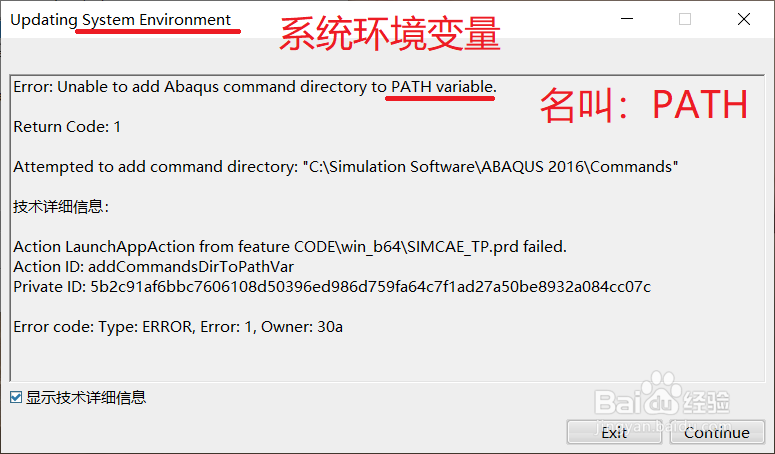
Task: Click the addCommandsDirToPathVar Action ID line
Action: click(154, 267)
